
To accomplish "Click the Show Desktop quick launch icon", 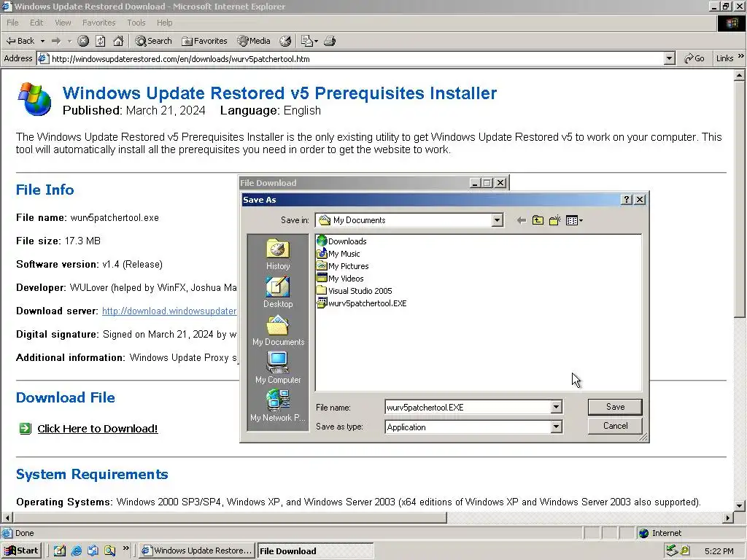I will 60,551.
